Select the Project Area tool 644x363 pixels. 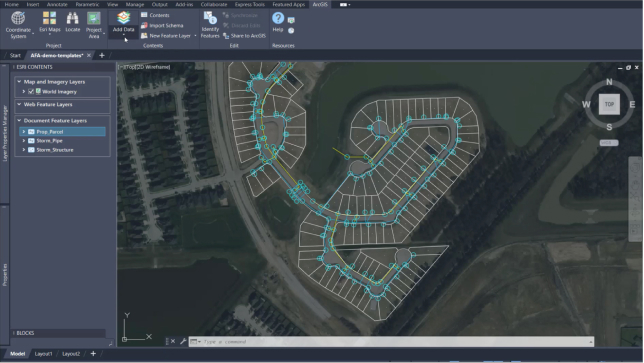coord(94,25)
